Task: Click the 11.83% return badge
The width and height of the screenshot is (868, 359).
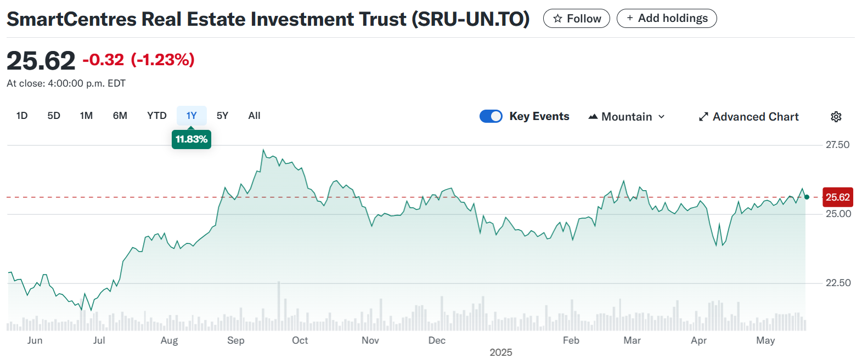Action: coord(191,139)
